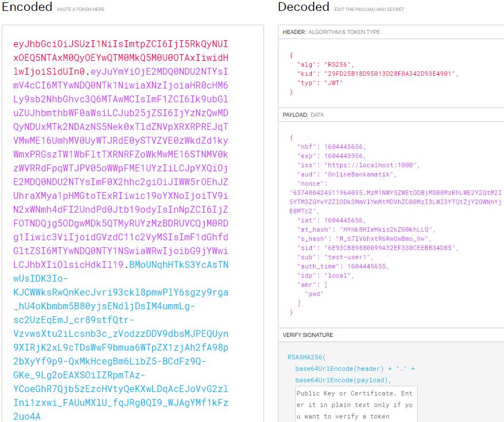
Task: Click the red header segment of the encoded token
Action: click(x=121, y=58)
